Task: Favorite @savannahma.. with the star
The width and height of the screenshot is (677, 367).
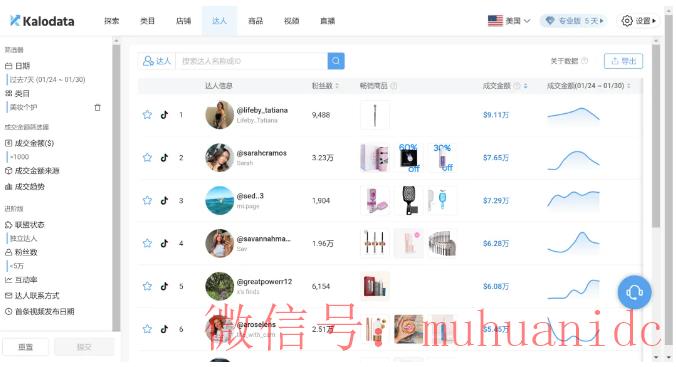Action: (x=147, y=243)
